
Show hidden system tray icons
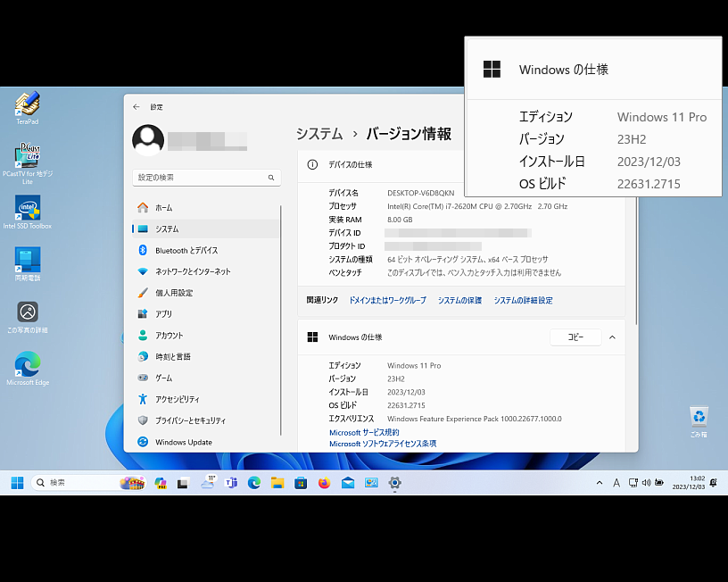[x=600, y=483]
